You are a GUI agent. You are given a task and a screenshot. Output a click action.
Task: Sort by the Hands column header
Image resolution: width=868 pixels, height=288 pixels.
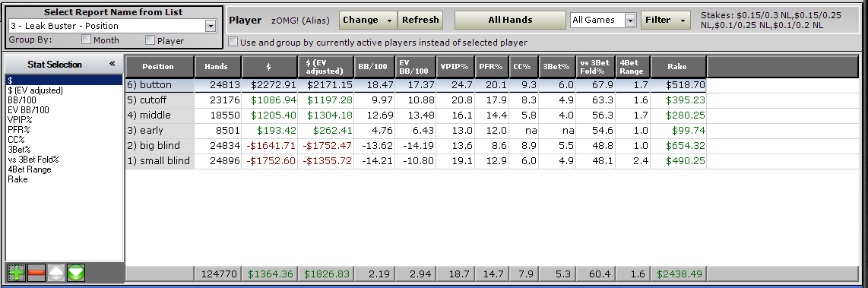pyautogui.click(x=217, y=66)
